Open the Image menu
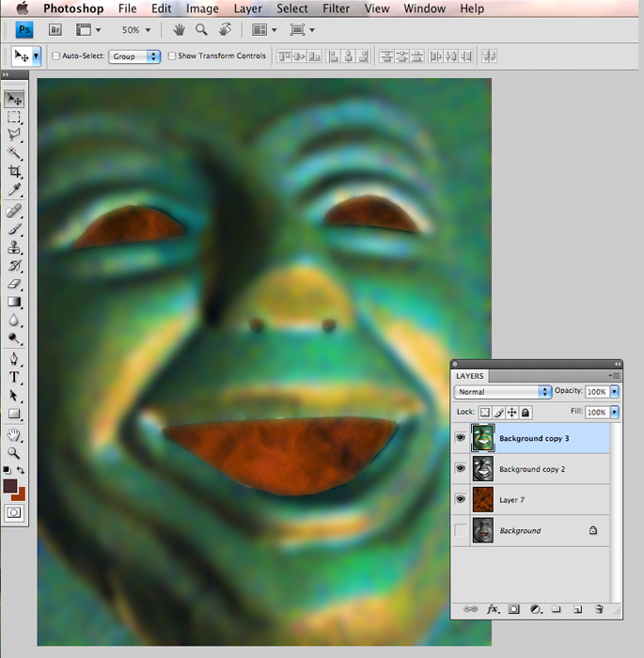 point(202,8)
